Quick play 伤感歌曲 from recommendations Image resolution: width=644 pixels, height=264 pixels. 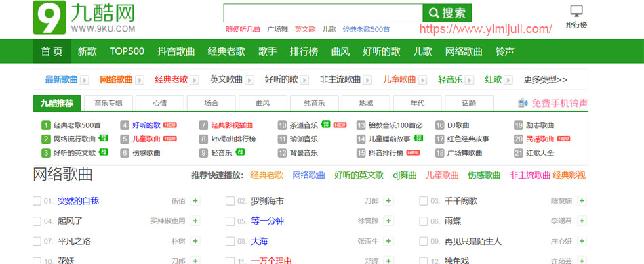(484, 175)
